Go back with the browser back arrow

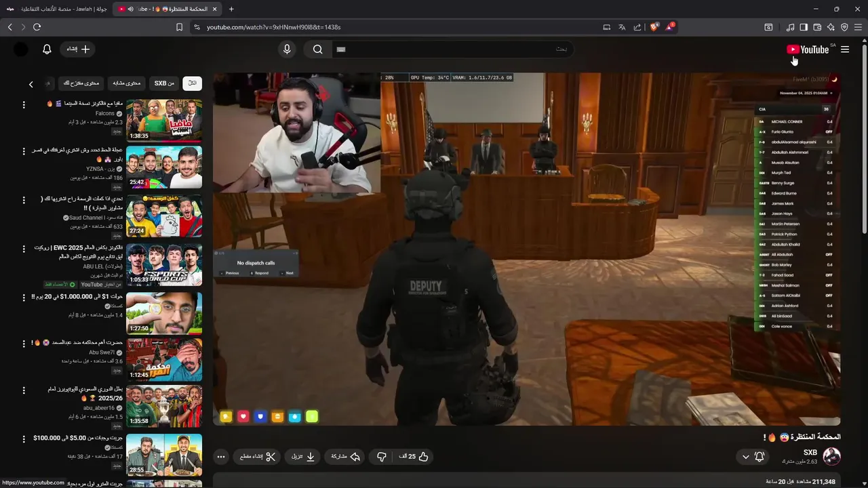pos(9,27)
